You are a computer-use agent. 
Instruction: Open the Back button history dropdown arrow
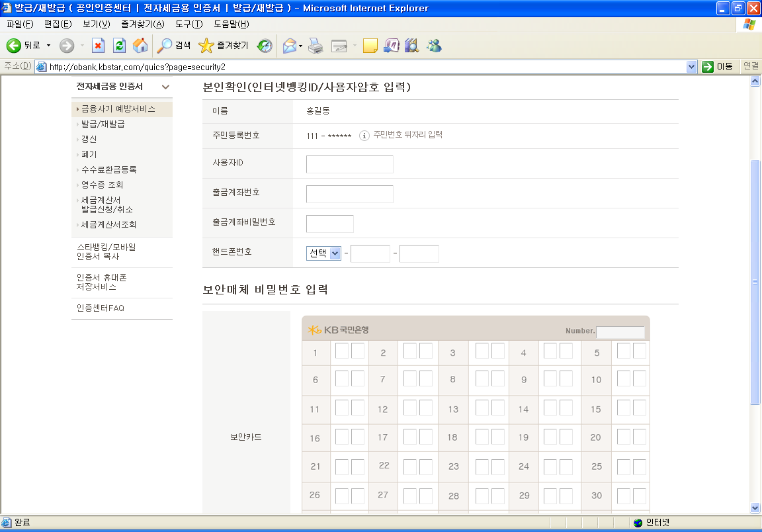(x=48, y=46)
